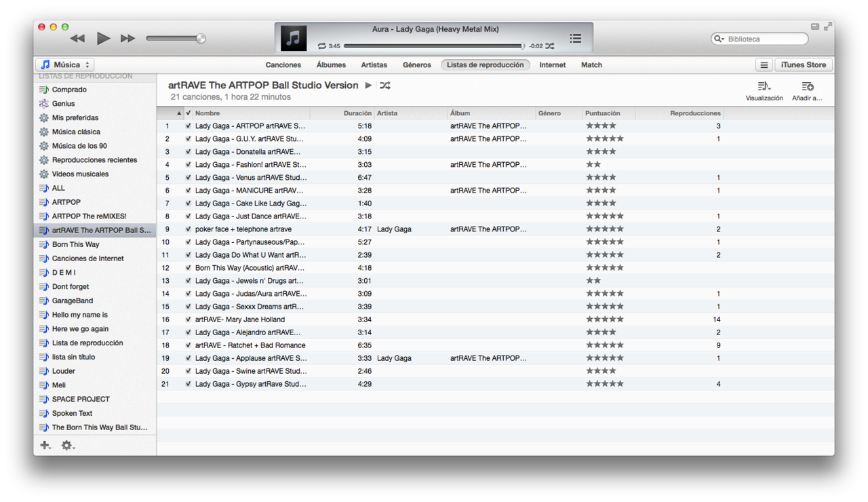The image size is (868, 502).
Task: Click the Biblioteca search field
Action: pyautogui.click(x=765, y=39)
